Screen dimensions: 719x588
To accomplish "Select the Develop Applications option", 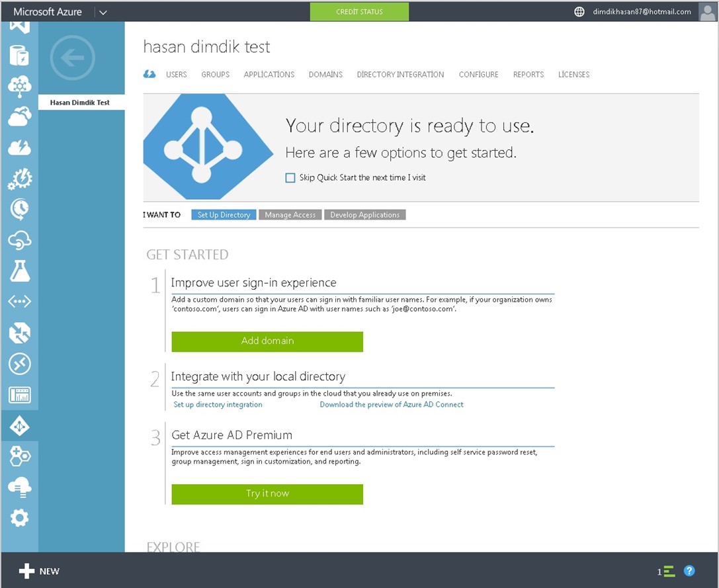I will click(365, 215).
